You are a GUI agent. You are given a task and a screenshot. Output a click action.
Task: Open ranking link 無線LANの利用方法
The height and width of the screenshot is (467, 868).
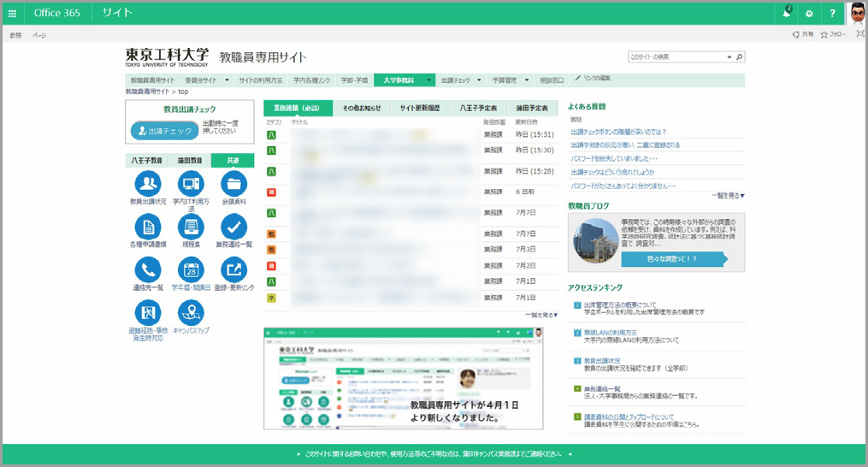610,333
